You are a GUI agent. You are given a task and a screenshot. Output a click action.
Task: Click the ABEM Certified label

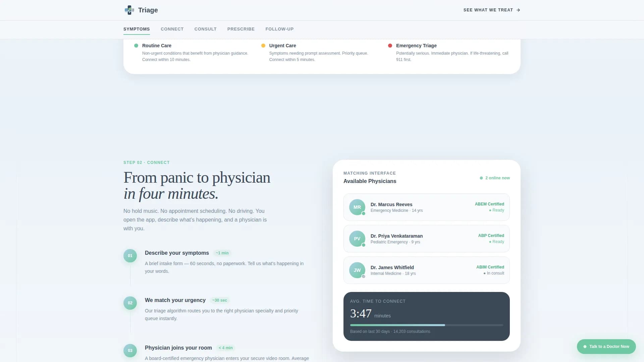pyautogui.click(x=489, y=204)
